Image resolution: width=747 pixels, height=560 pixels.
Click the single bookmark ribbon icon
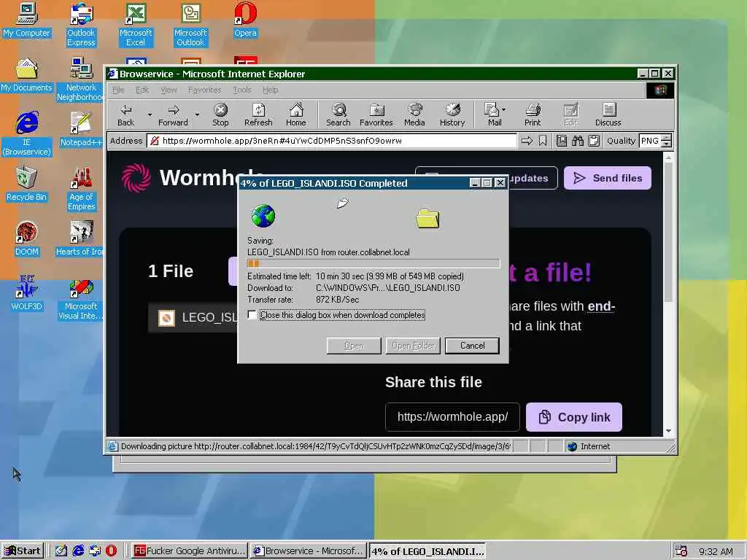[x=543, y=141]
